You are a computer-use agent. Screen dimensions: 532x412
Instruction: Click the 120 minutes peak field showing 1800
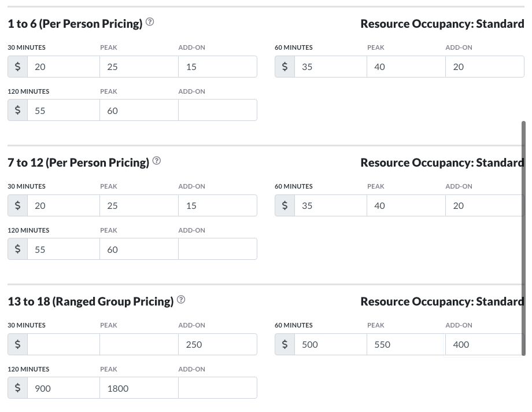pos(139,388)
